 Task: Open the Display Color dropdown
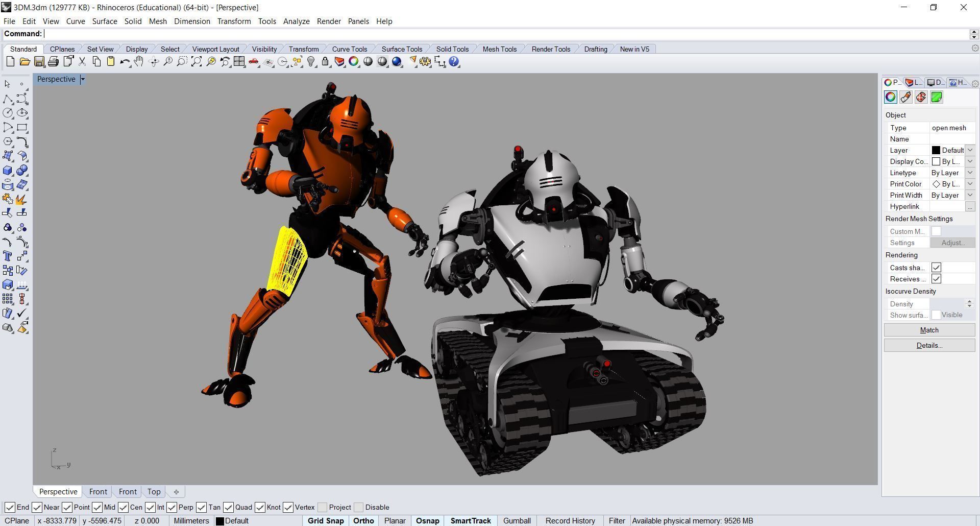coord(970,161)
